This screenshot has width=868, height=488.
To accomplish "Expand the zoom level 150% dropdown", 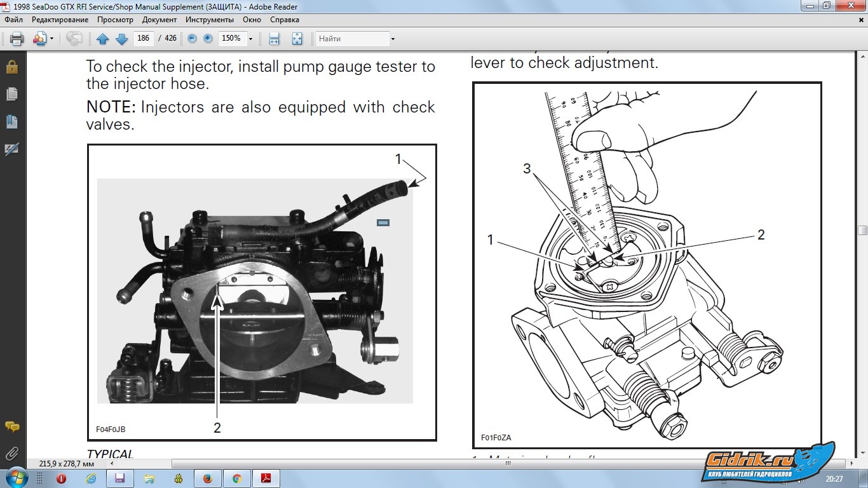I will (x=250, y=39).
